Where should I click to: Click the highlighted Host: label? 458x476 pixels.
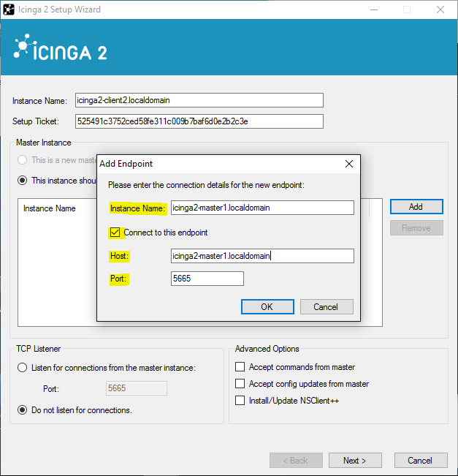[120, 256]
